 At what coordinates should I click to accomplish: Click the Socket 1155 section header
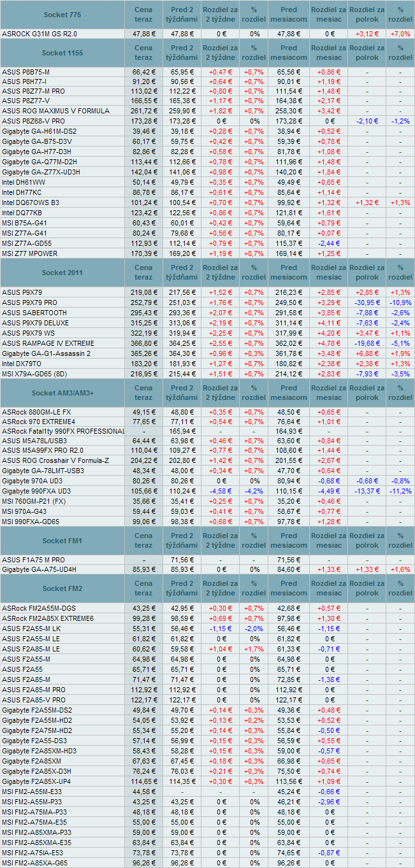[62, 53]
